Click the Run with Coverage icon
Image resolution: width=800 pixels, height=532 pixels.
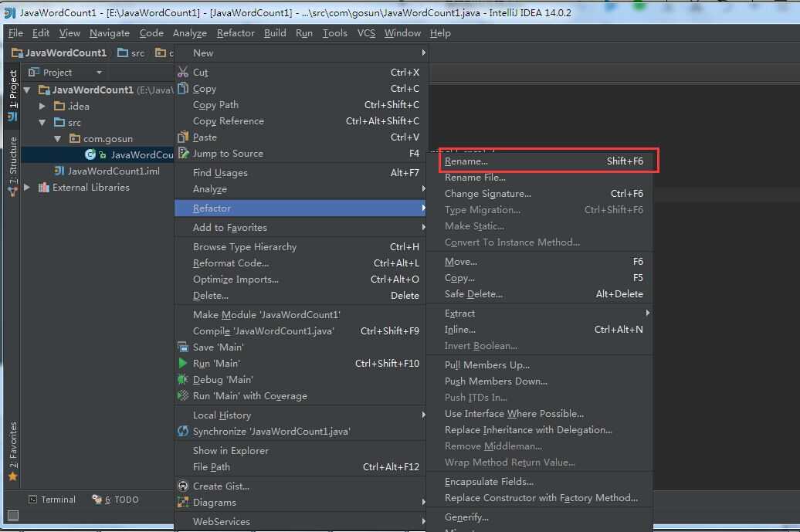click(x=183, y=395)
